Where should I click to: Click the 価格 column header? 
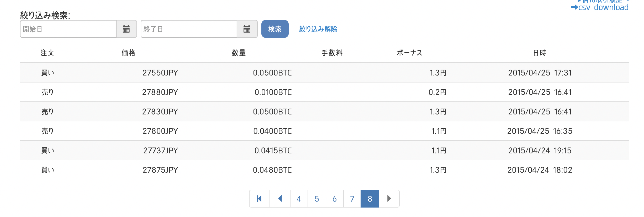point(128,53)
